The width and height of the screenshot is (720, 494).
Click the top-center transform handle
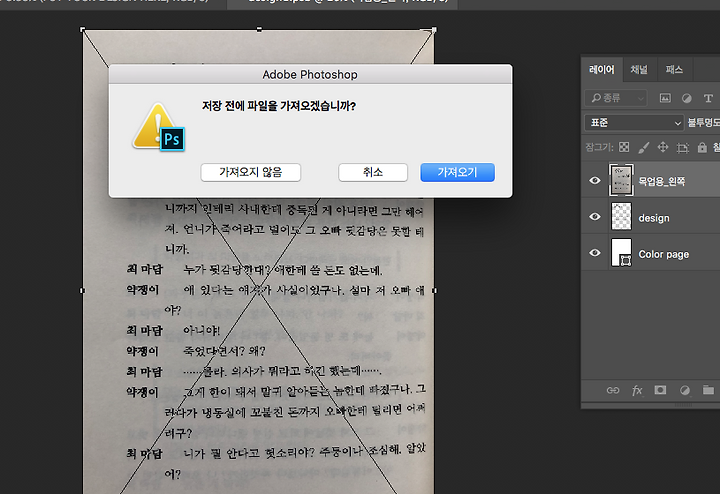(259, 29)
